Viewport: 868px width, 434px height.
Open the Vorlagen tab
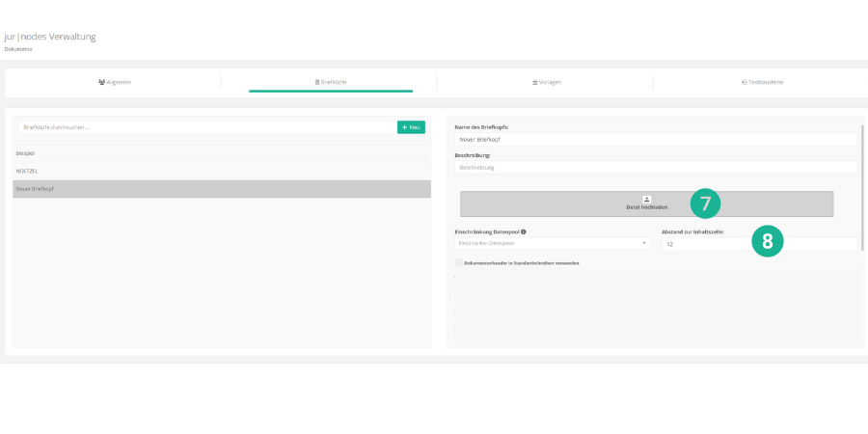546,82
